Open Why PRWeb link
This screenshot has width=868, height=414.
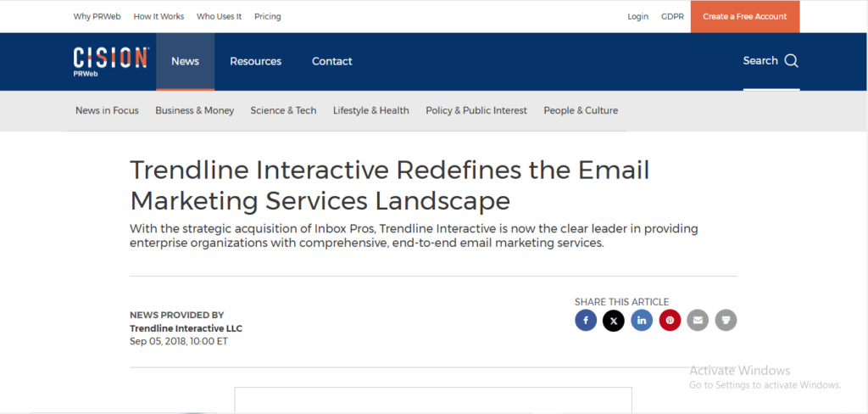pyautogui.click(x=97, y=17)
